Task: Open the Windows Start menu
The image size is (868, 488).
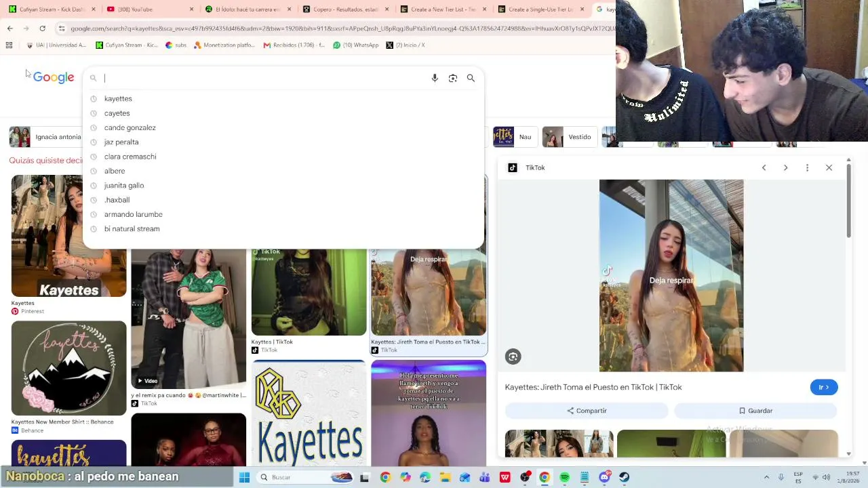Action: pyautogui.click(x=244, y=477)
